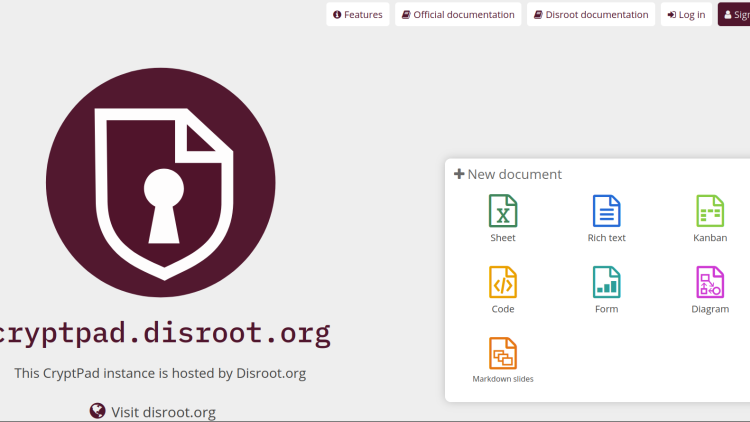
Task: Open a new Diagram document
Action: tap(710, 290)
